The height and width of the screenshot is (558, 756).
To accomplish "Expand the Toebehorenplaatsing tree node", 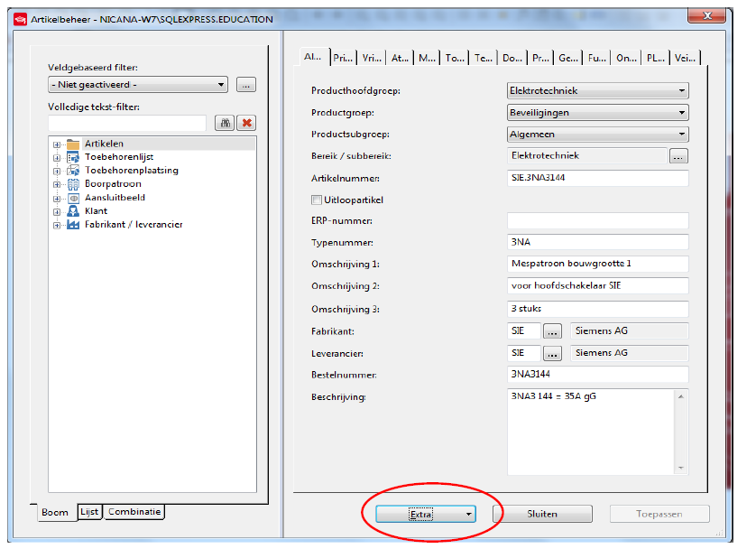I will [x=57, y=171].
